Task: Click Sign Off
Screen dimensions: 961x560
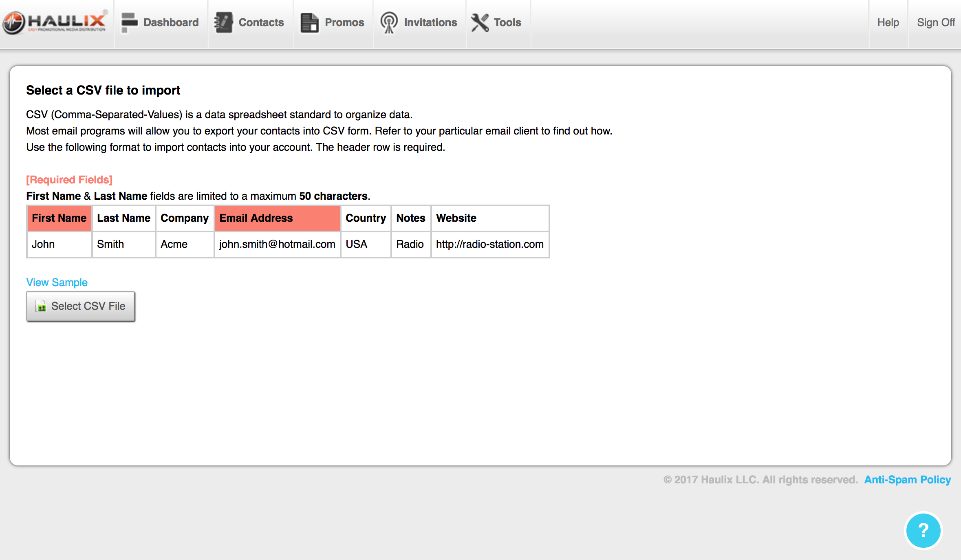Action: [x=936, y=22]
